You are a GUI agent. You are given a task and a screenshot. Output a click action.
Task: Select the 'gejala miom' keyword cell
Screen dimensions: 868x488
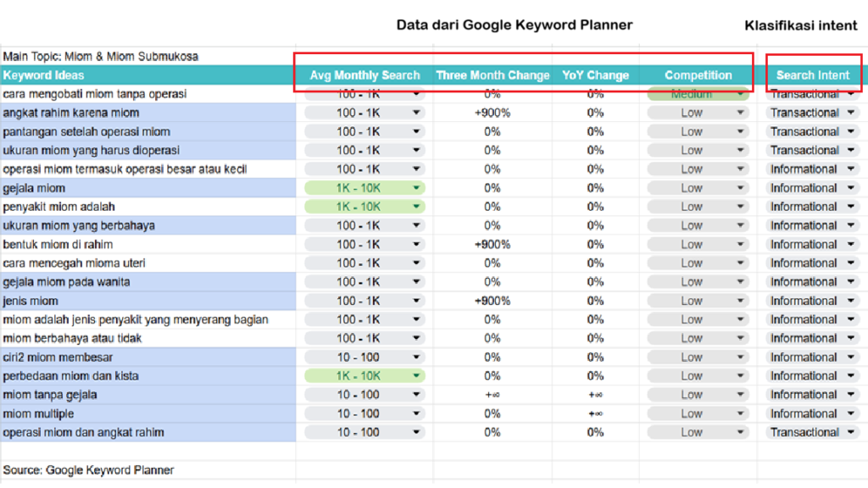(x=147, y=188)
